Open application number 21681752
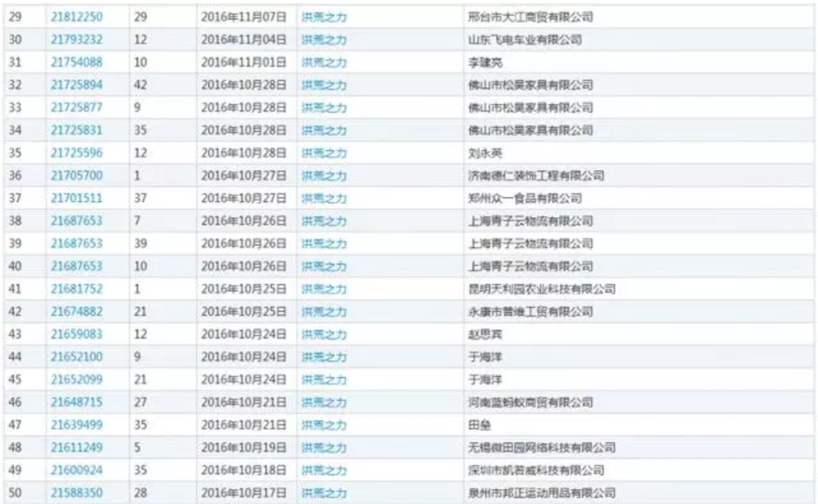This screenshot has width=818, height=504. pos(76,289)
